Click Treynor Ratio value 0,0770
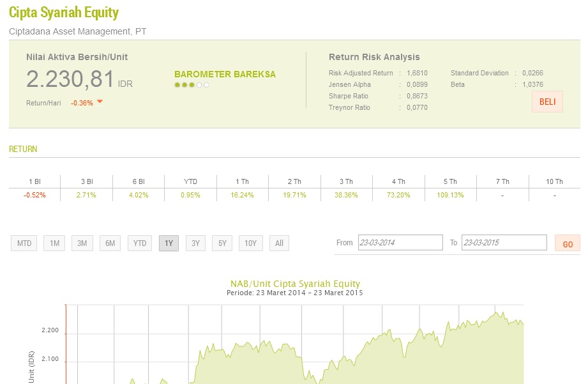This screenshot has width=588, height=384. click(417, 108)
